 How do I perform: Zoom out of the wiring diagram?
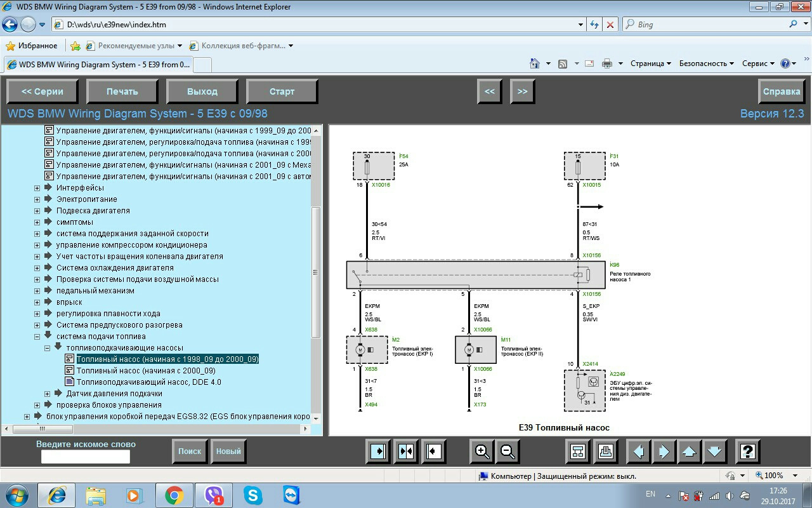pyautogui.click(x=507, y=451)
